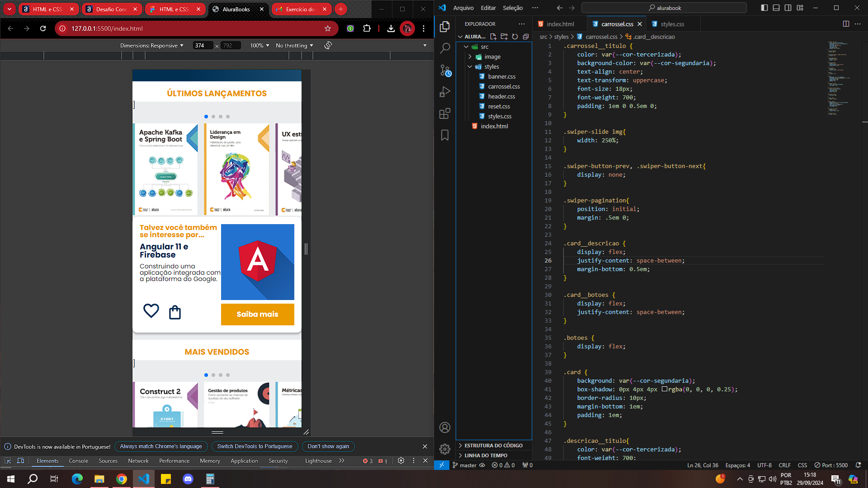The image size is (868, 488).
Task: Select fourth pagination dot under Últimos Lançamentos
Action: click(x=228, y=117)
